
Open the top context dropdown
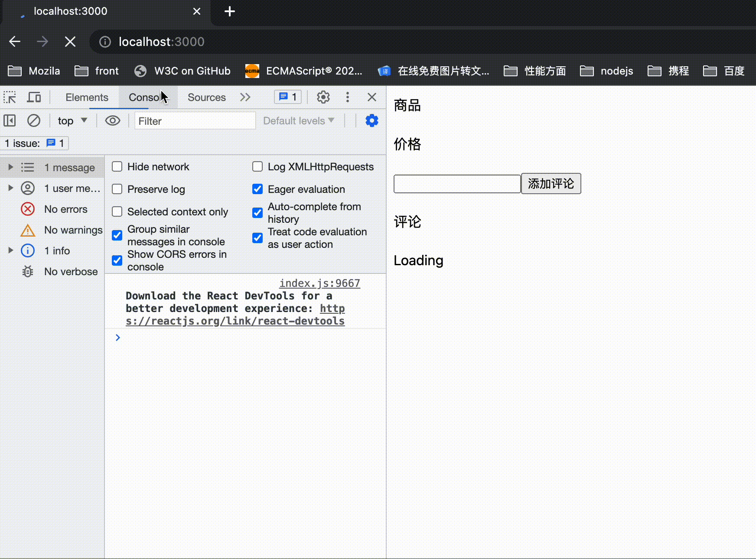pos(72,120)
